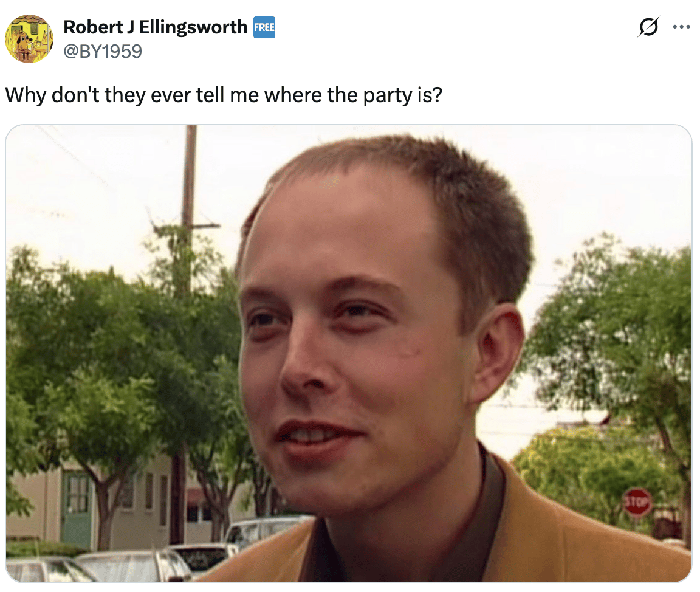This screenshot has height=592, width=700.
Task: Click the blue FREE badge icon
Action: tap(264, 27)
